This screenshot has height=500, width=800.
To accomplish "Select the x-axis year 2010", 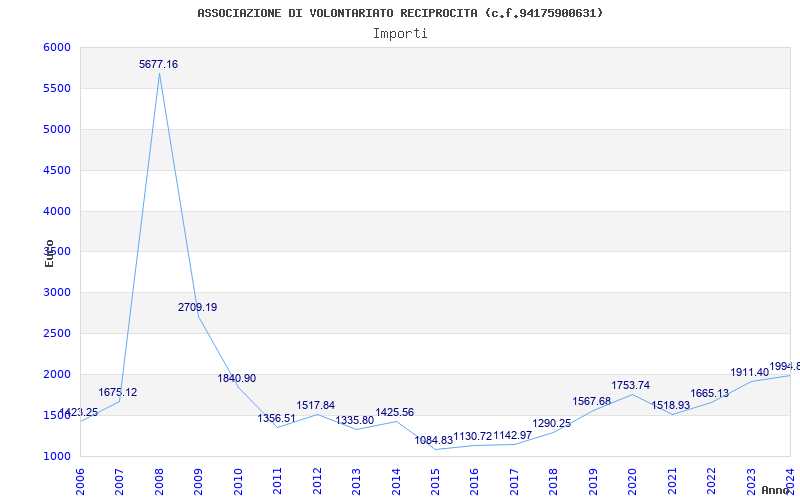I will coord(238,482).
